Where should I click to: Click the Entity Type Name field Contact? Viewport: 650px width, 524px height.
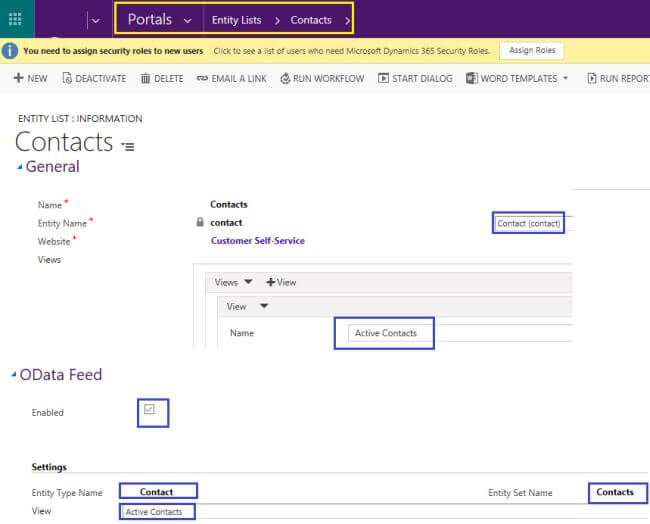click(x=158, y=492)
